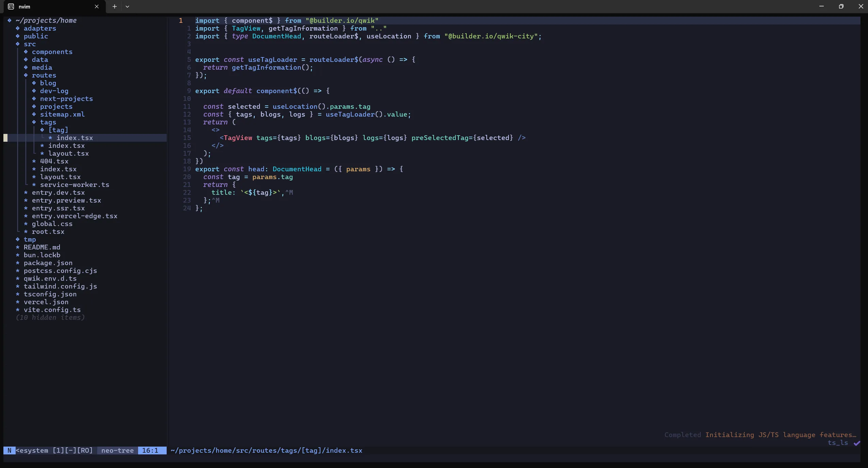Click the normal mode N indicator
Screen dimensions: 868x468
7,450
